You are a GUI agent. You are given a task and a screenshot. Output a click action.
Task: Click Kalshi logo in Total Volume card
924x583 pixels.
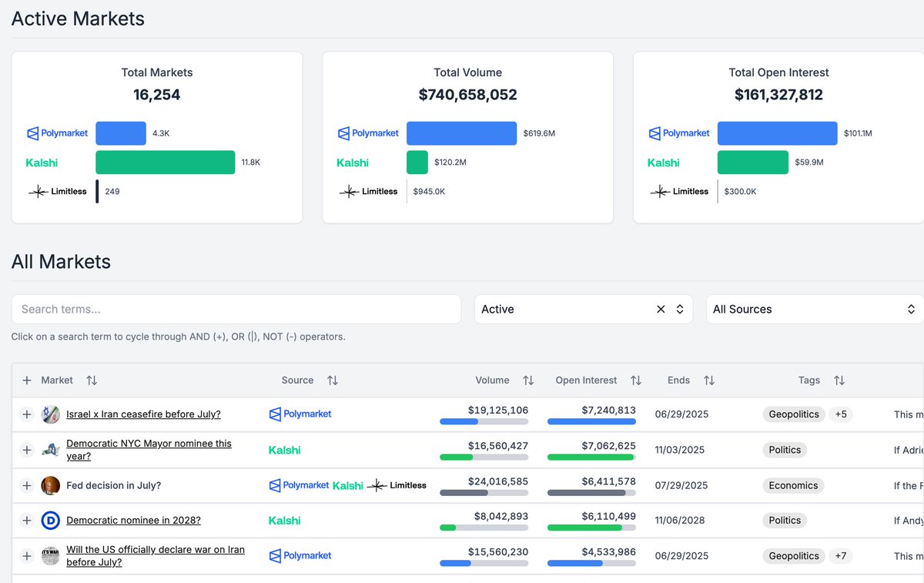[x=353, y=163]
